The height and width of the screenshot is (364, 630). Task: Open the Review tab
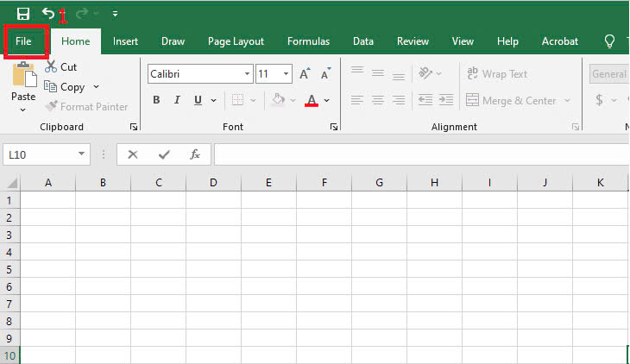click(413, 41)
